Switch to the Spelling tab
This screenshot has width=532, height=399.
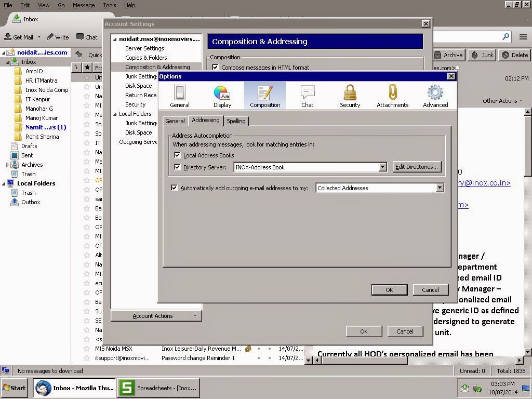(236, 121)
